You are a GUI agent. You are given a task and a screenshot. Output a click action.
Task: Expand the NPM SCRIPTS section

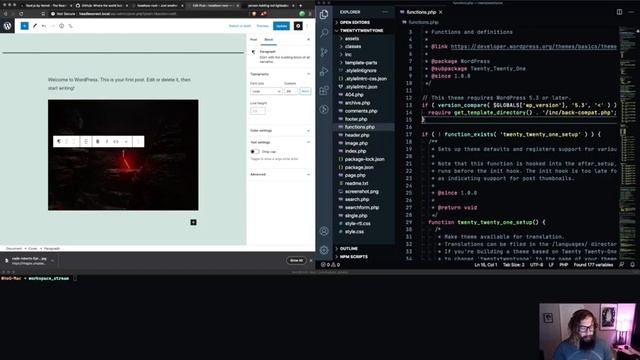(x=364, y=256)
